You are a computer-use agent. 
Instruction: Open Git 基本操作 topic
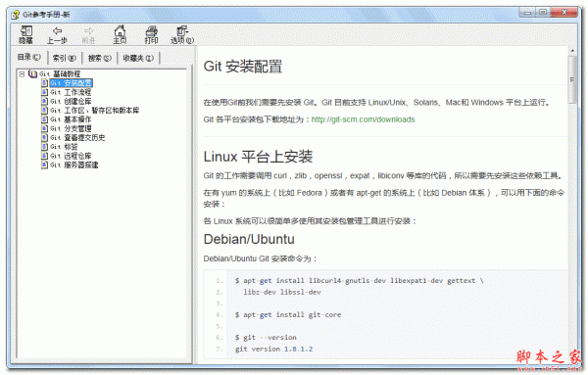[71, 119]
